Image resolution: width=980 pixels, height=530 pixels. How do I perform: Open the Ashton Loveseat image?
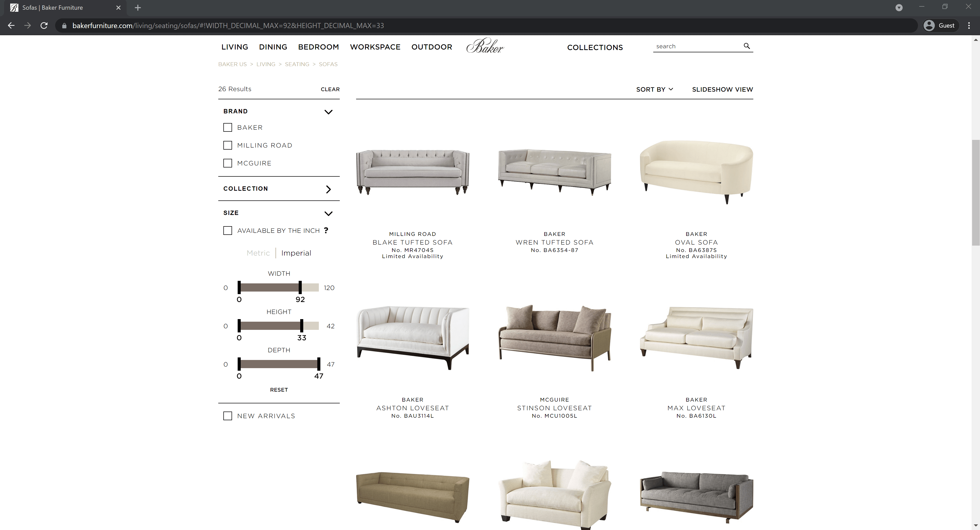point(413,338)
